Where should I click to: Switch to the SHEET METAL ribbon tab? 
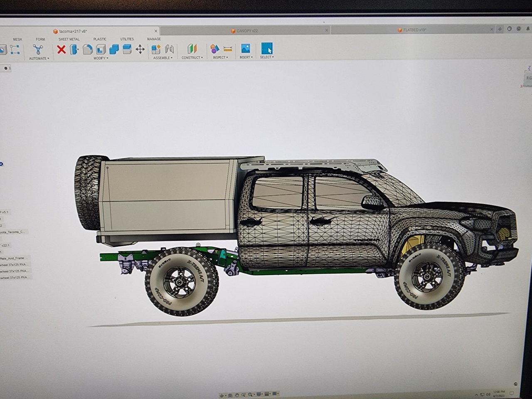pos(69,39)
